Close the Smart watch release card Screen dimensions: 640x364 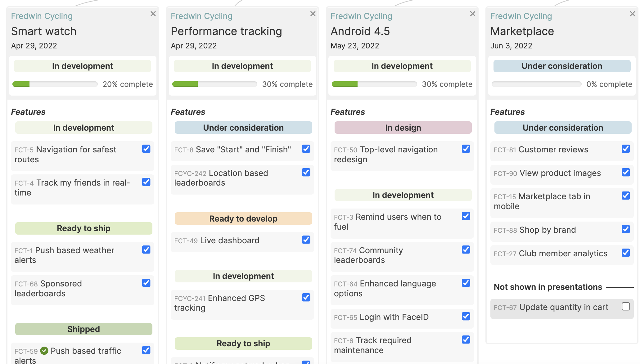(153, 14)
